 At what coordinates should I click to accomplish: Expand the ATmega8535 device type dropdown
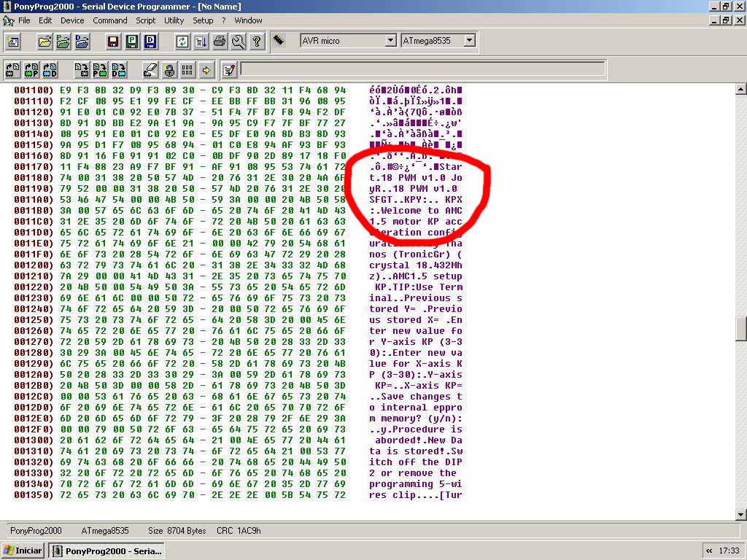[469, 41]
